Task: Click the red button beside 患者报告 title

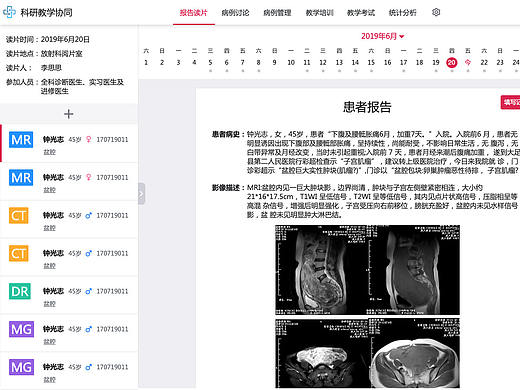Action: pyautogui.click(x=510, y=102)
